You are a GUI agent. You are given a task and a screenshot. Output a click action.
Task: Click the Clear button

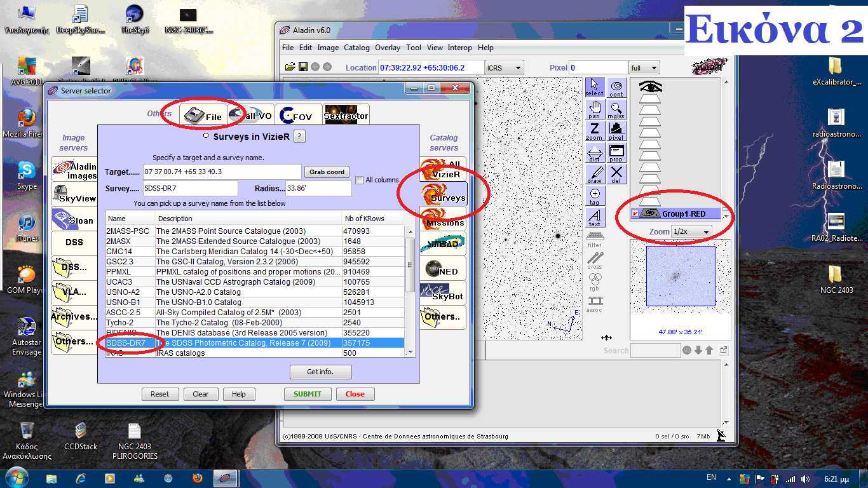pyautogui.click(x=201, y=394)
